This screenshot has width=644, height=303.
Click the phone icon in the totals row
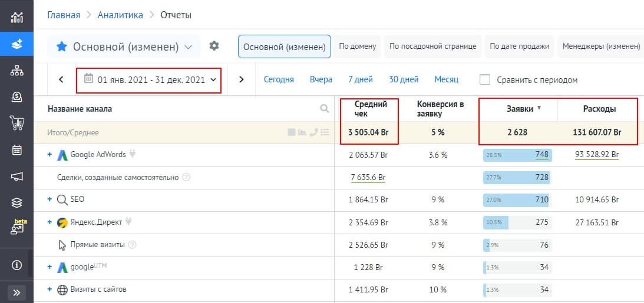click(x=313, y=132)
